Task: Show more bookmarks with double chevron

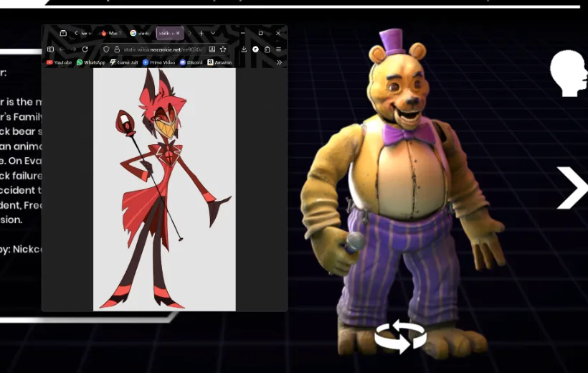Action: coord(279,62)
